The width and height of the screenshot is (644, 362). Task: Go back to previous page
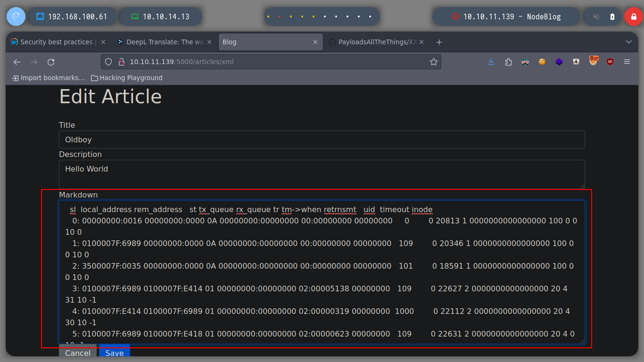pyautogui.click(x=17, y=62)
